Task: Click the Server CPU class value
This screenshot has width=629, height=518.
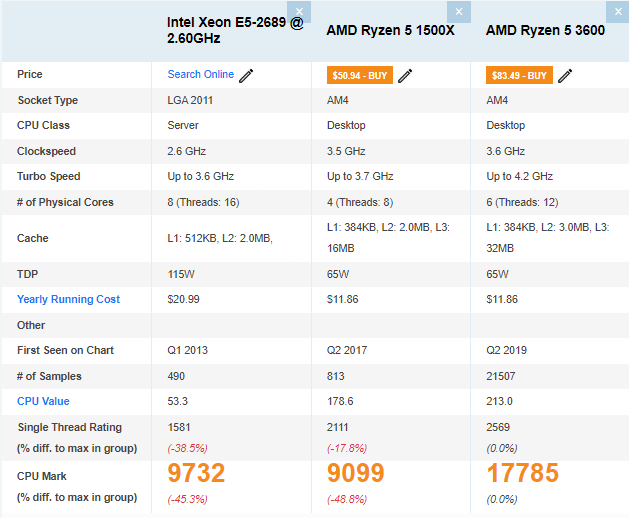Action: 183,125
